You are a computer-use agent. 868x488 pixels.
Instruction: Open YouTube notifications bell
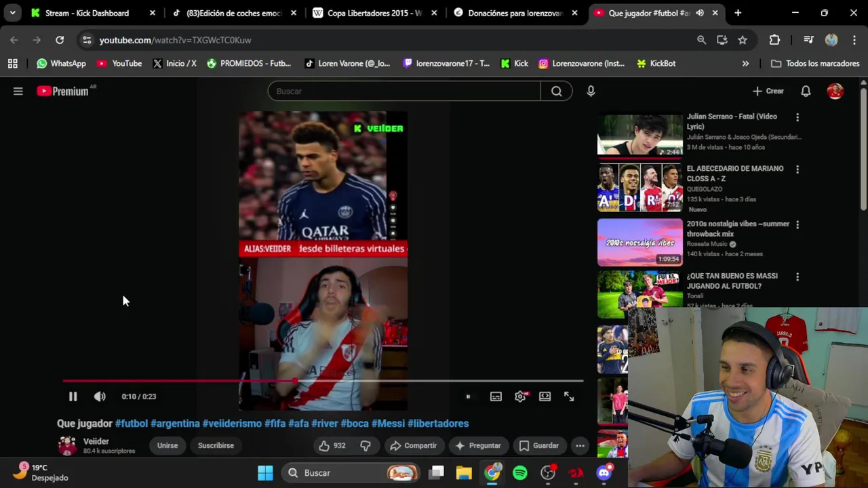806,91
